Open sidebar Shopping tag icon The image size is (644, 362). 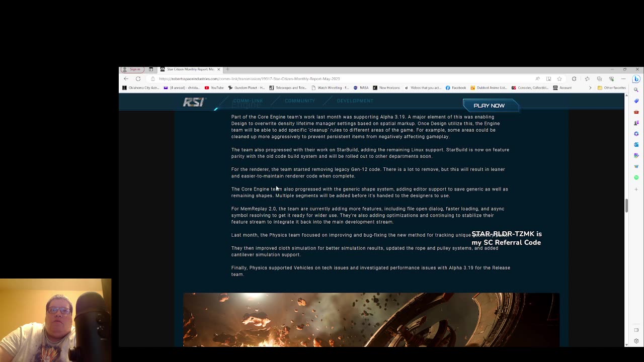(x=636, y=101)
